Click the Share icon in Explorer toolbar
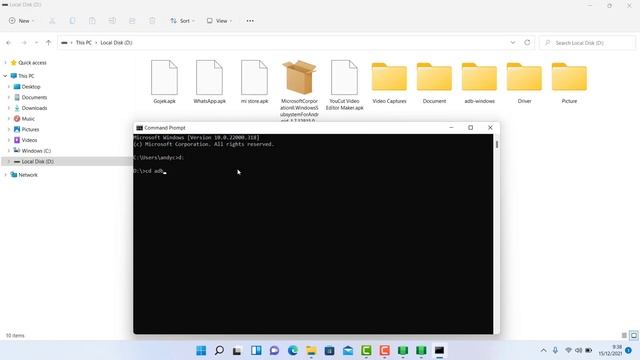Screen dimensions: 640x360 pyautogui.click(x=132, y=21)
